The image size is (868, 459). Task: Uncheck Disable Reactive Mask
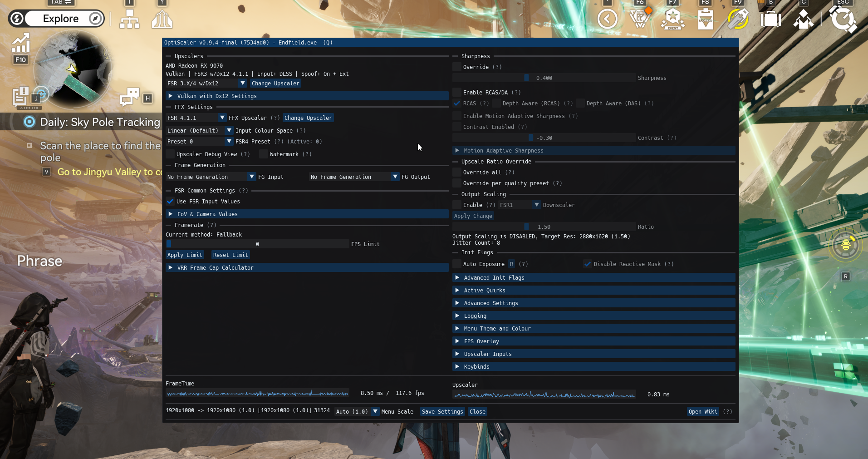tap(588, 264)
